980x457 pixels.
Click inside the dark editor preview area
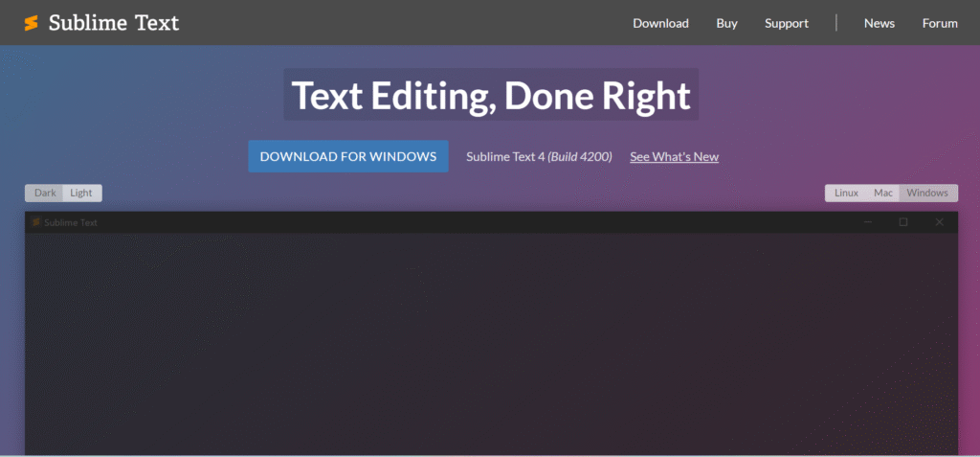pos(490,345)
